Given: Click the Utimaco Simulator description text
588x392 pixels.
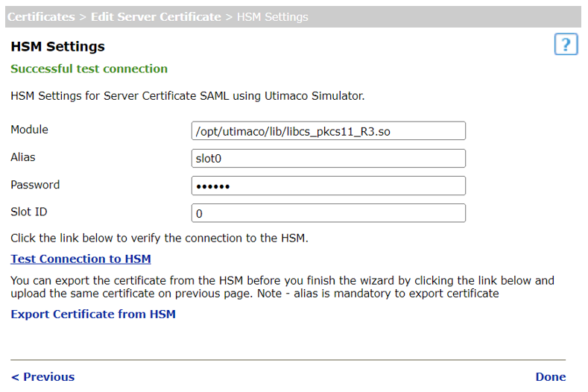Looking at the screenshot, I should (187, 96).
